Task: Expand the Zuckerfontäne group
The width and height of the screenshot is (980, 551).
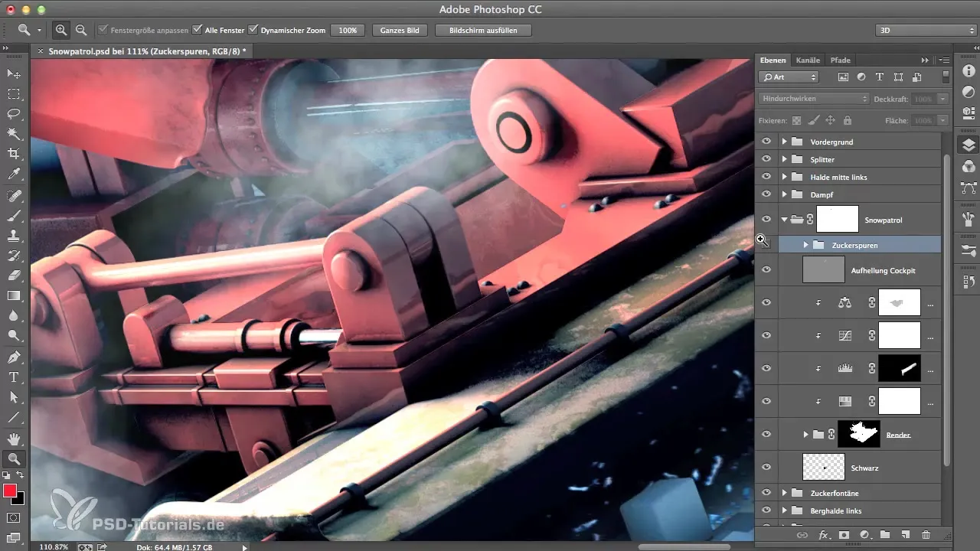Action: click(x=784, y=492)
